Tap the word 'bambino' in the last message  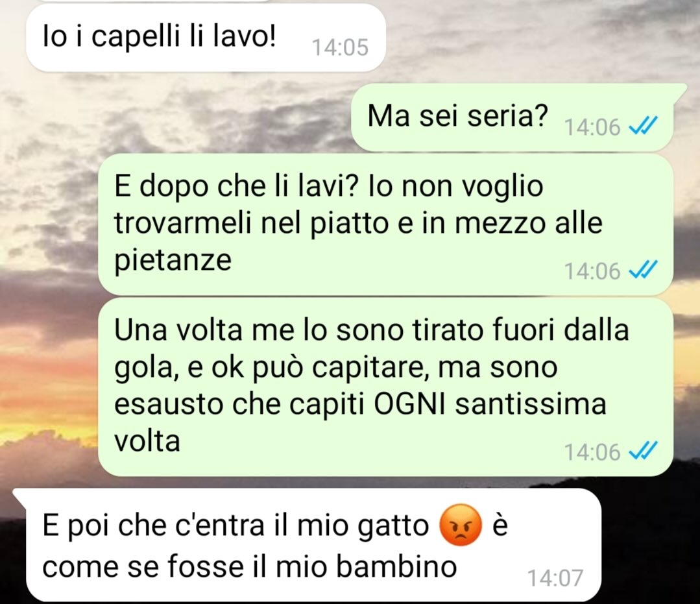click(396, 566)
